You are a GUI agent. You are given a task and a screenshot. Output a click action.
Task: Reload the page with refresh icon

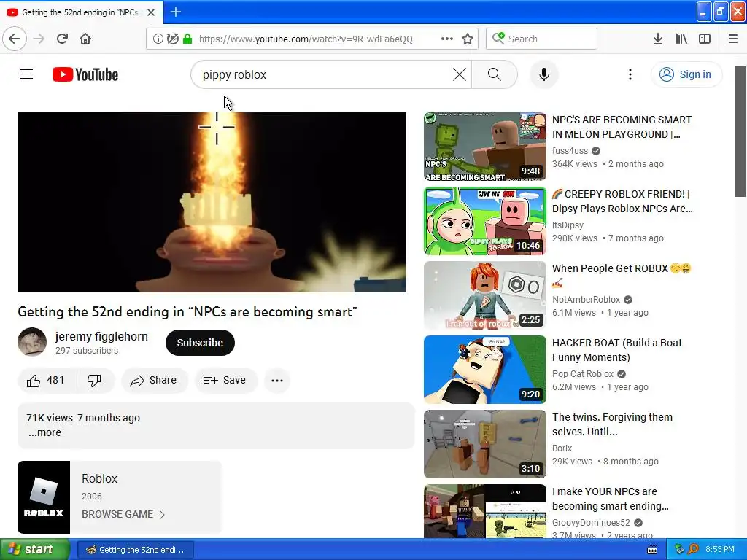point(62,39)
